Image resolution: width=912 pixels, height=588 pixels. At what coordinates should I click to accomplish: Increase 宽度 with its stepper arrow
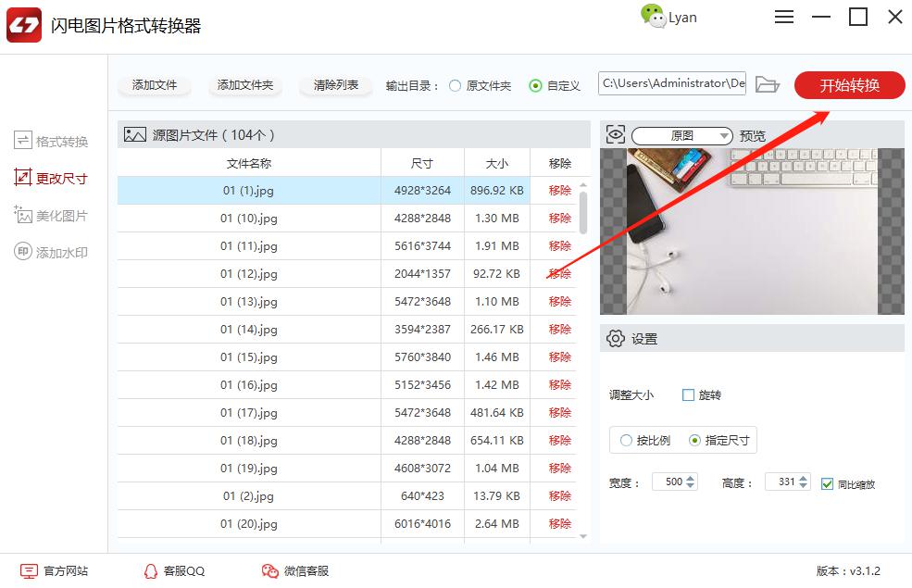(x=690, y=477)
